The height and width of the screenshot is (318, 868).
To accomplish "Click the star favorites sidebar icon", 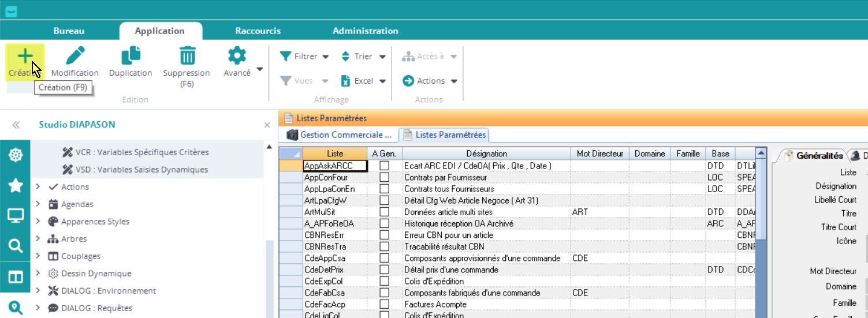I will click(x=15, y=185).
